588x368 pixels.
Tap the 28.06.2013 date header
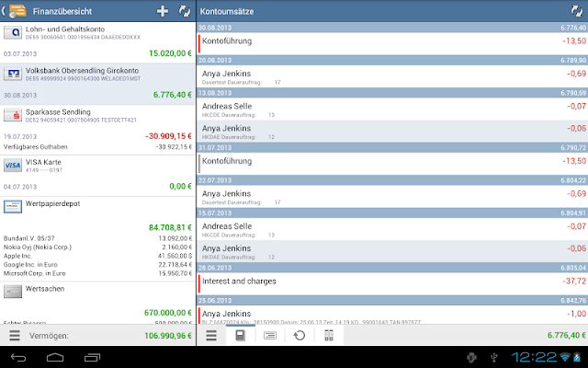(x=392, y=268)
